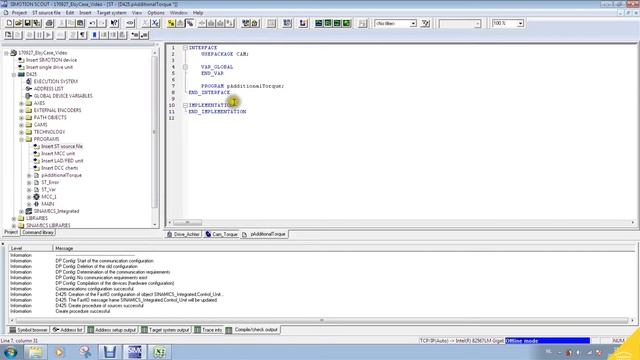Click the blue bookmark icon

click(x=95, y=35)
